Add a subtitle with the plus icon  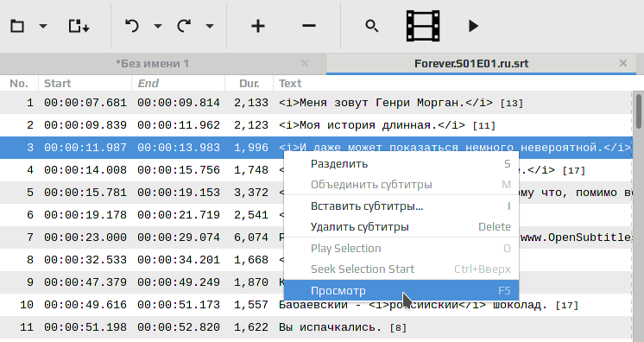pos(258,26)
